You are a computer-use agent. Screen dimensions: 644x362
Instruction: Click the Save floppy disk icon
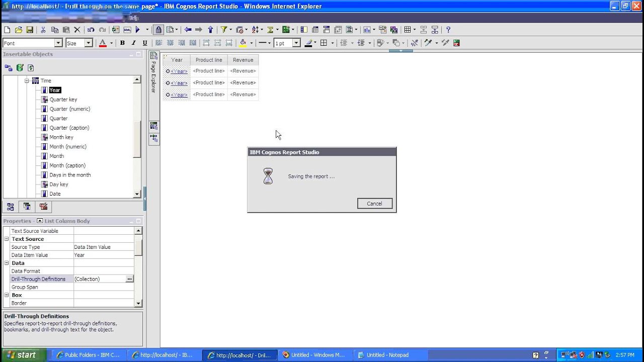30,30
